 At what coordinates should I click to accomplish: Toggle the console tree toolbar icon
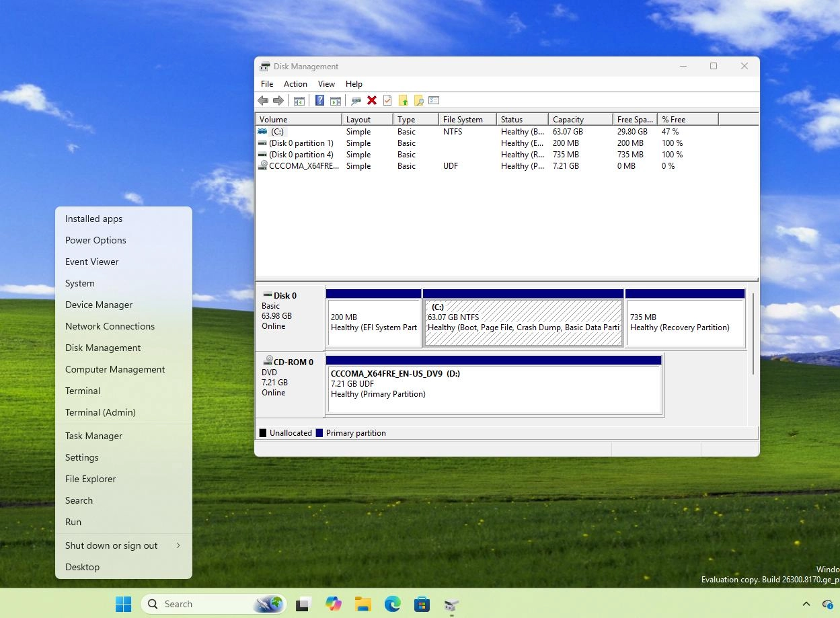pyautogui.click(x=299, y=100)
